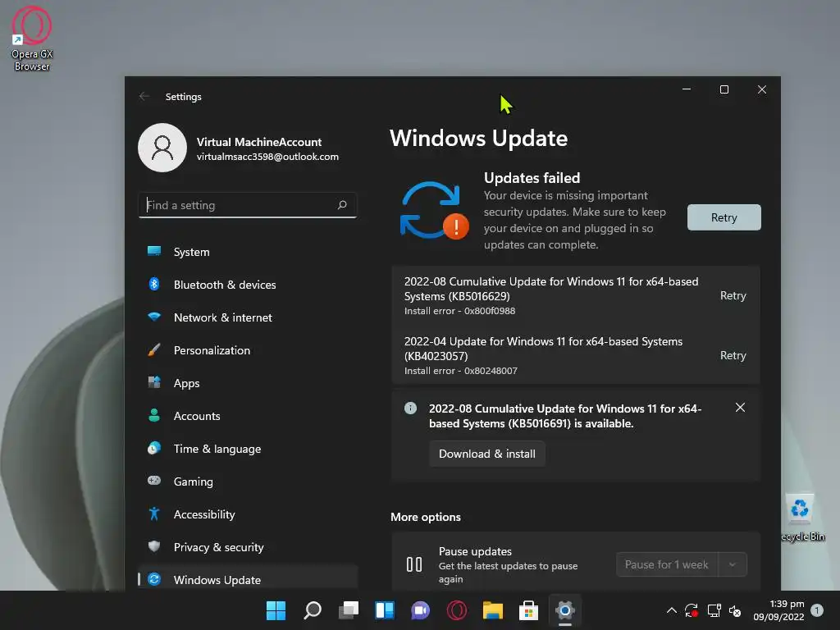Open the Recycle Bin desktop icon

802,518
